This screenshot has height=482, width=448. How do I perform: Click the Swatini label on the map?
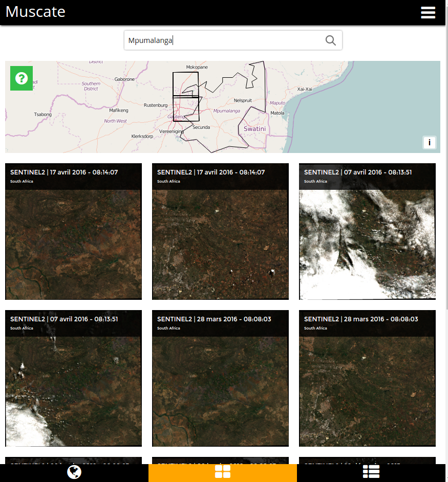(255, 129)
